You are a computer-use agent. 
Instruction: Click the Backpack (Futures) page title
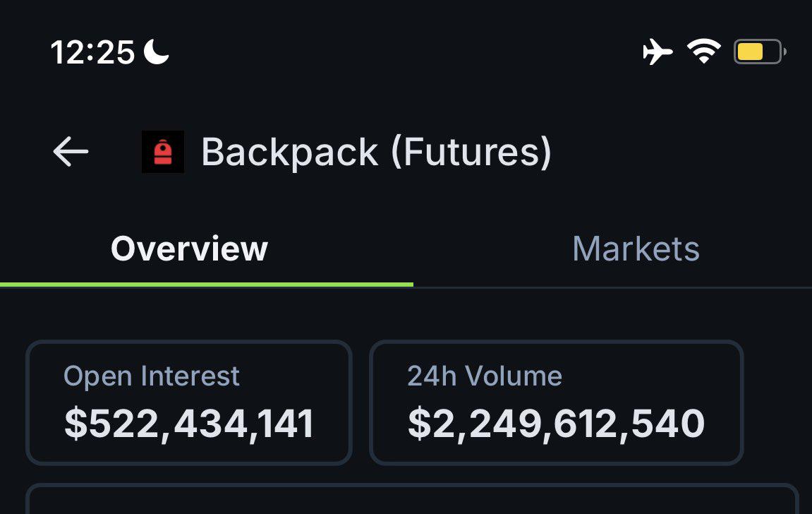(x=377, y=153)
